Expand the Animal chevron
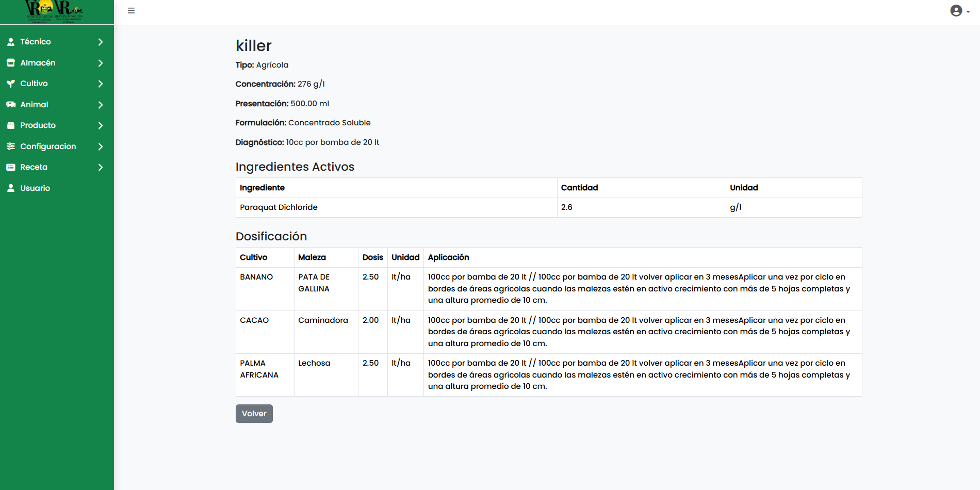Viewport: 980px width, 490px height. point(101,105)
